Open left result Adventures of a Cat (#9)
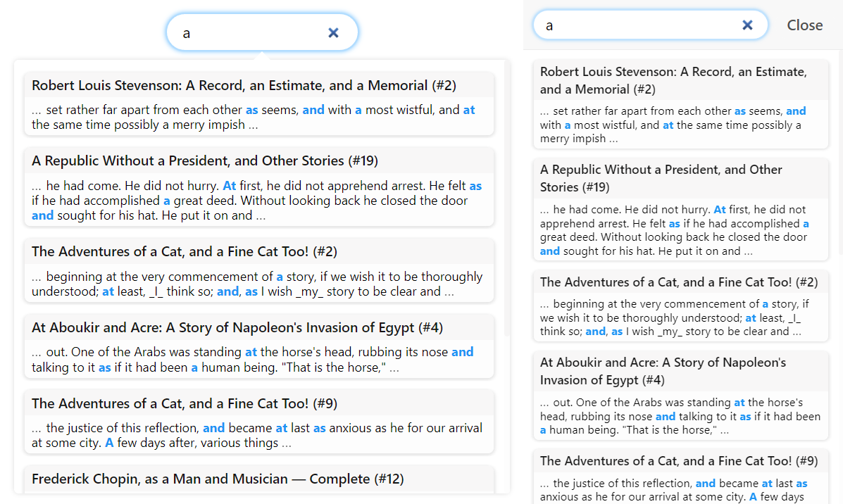The height and width of the screenshot is (504, 843). tap(185, 403)
